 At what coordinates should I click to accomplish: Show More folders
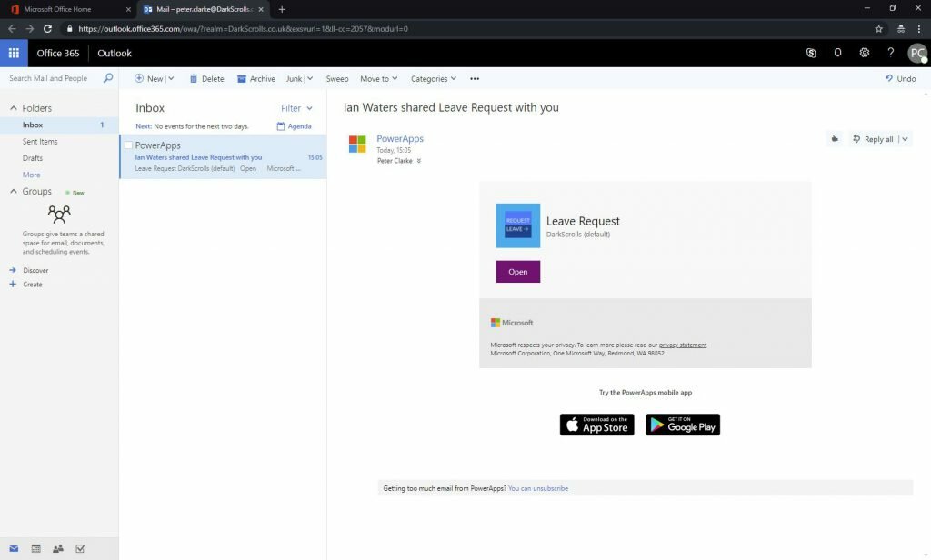pos(32,175)
